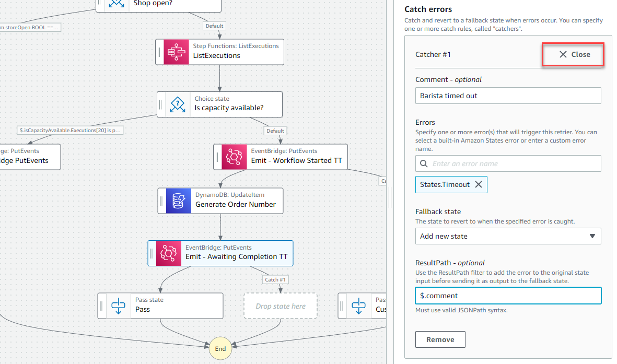Image resolution: width=617 pixels, height=364 pixels.
Task: Click the Default label below Is capacity available
Action: [275, 131]
